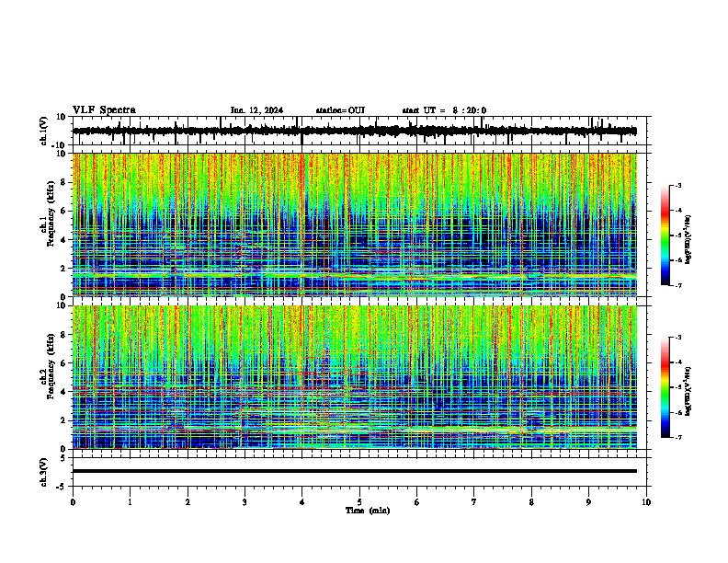Click the ch.2 "Frequency (kHz)" axis label
Viewport: 728px width, 563px height.
point(51,366)
